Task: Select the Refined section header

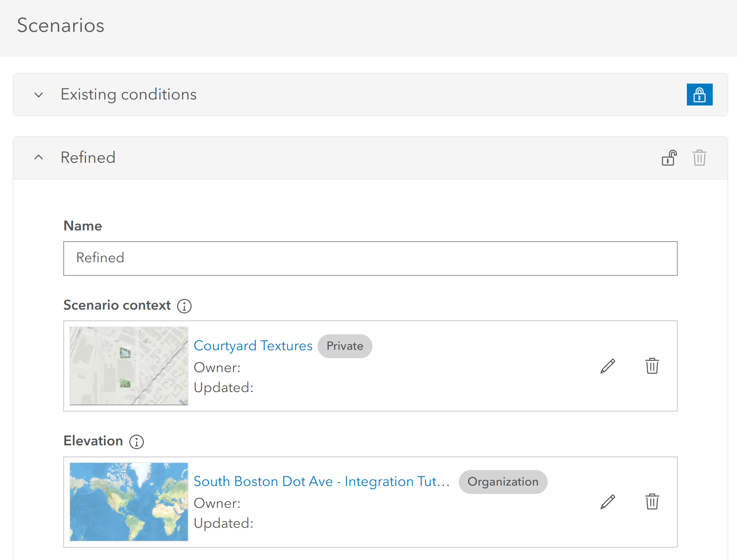Action: (88, 157)
